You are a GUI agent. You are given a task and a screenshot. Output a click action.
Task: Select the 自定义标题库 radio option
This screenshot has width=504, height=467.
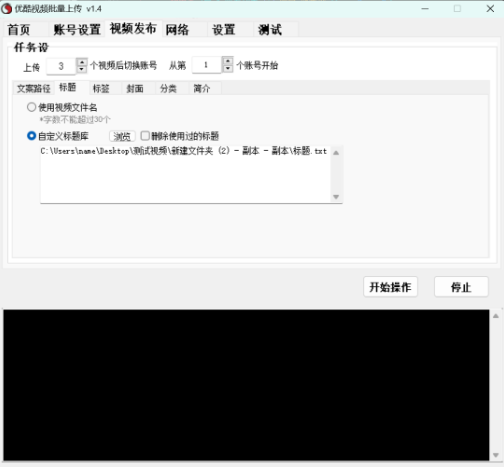pos(31,136)
